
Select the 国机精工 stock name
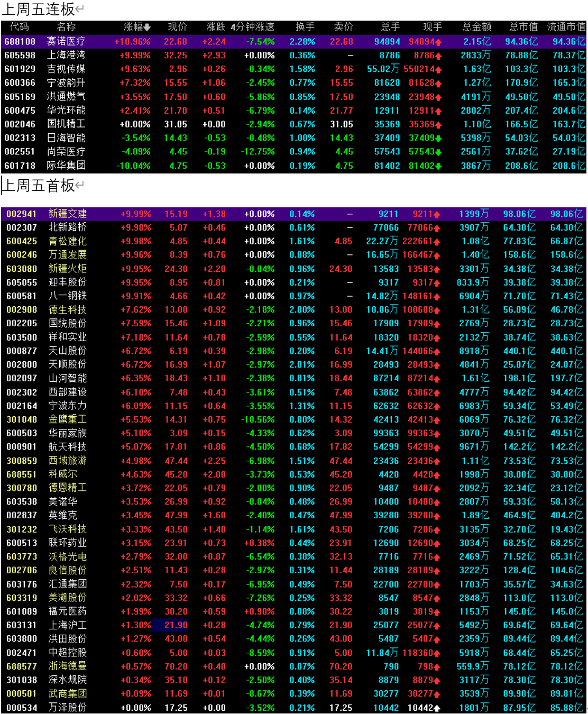click(66, 124)
